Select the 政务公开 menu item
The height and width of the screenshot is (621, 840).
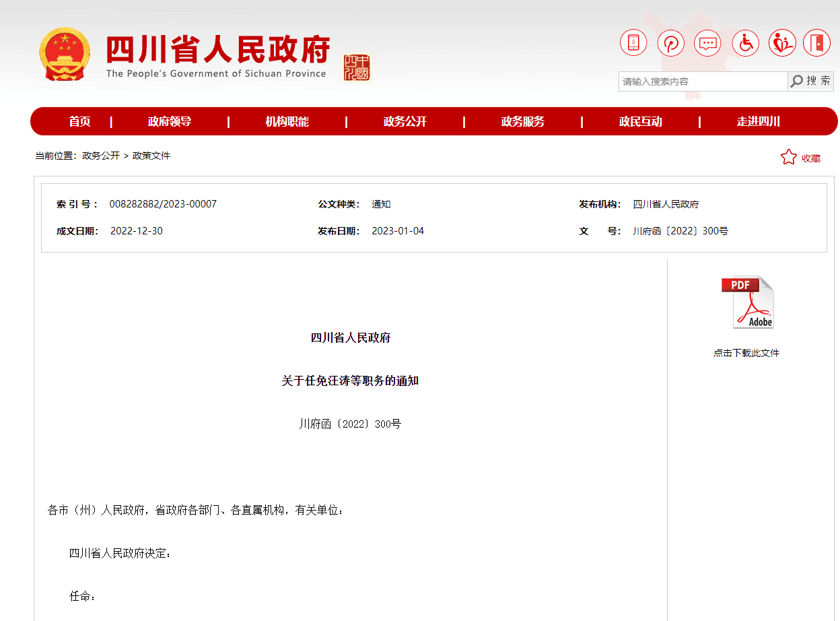pos(405,121)
